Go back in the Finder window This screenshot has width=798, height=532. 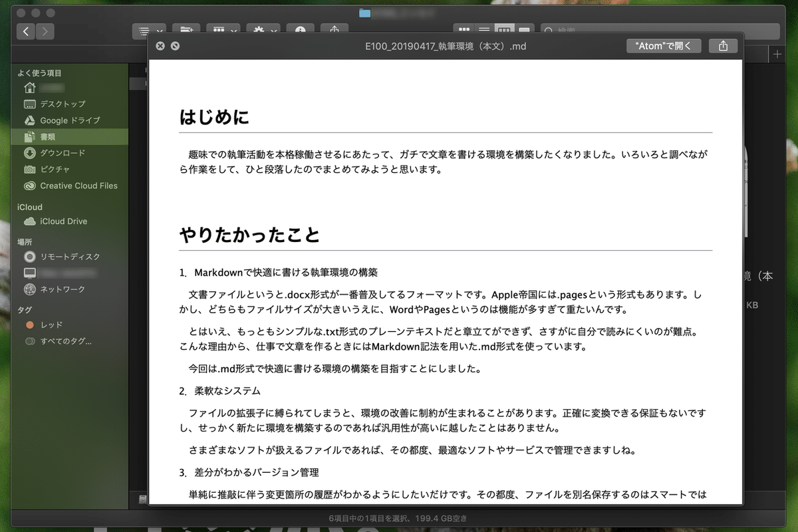pos(26,31)
